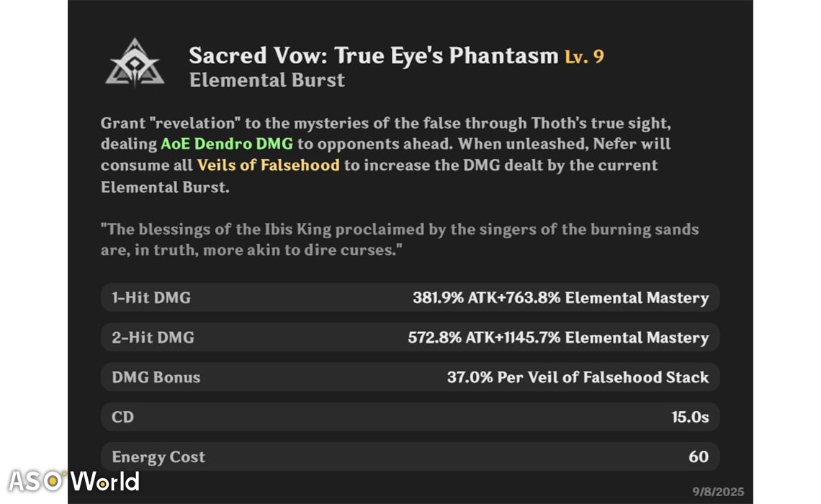Click the 572.8% ATK+1145.7% Elemental Mastery value
The width and height of the screenshot is (821, 504).
(558, 338)
